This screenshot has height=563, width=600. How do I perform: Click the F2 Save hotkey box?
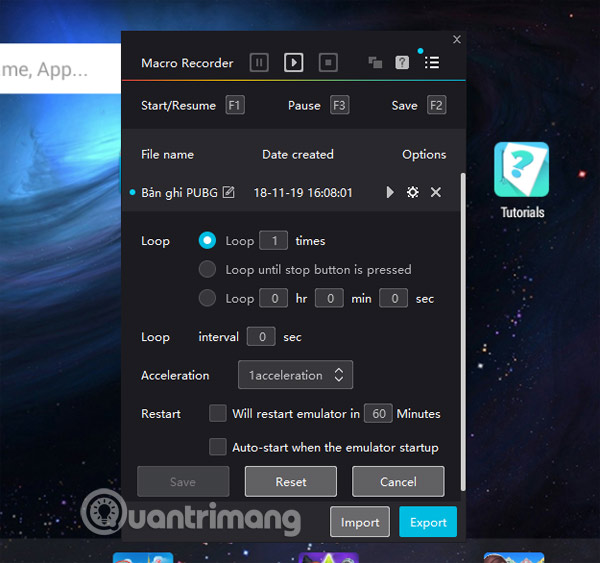click(x=437, y=105)
